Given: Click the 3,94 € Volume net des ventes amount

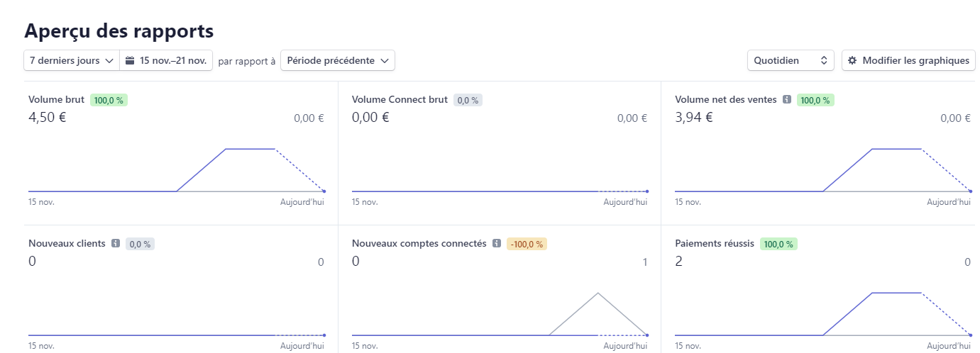Looking at the screenshot, I should coord(694,118).
